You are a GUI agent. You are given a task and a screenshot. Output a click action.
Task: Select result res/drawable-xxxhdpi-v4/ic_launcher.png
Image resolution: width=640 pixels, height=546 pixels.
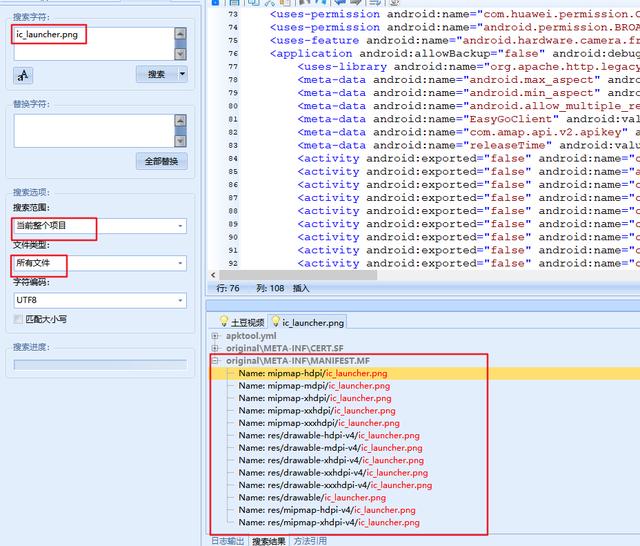(x=336, y=485)
